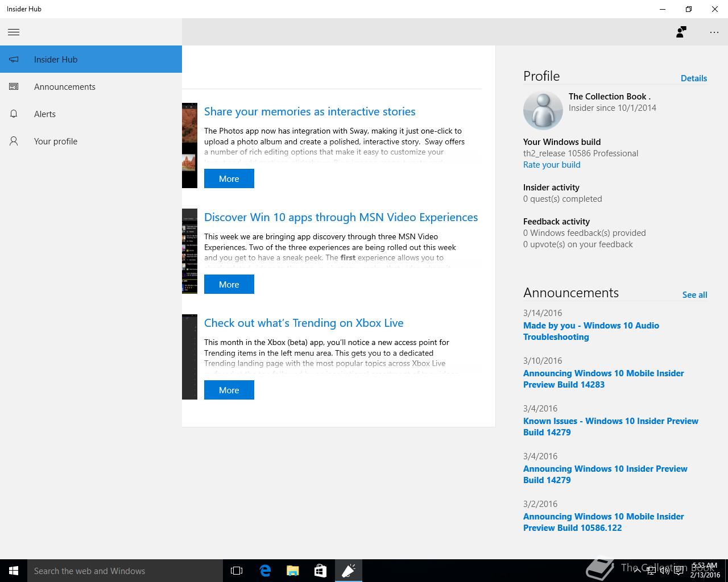Open Mobile Insider Preview Build 10586.122 announcement
Viewport: 728px width, 582px height.
[x=603, y=522]
